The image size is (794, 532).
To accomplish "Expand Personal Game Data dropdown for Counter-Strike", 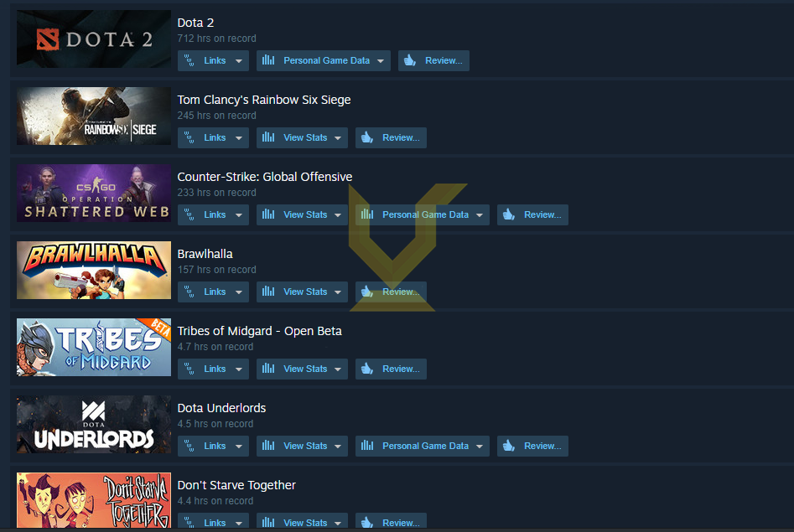I will pos(479,214).
